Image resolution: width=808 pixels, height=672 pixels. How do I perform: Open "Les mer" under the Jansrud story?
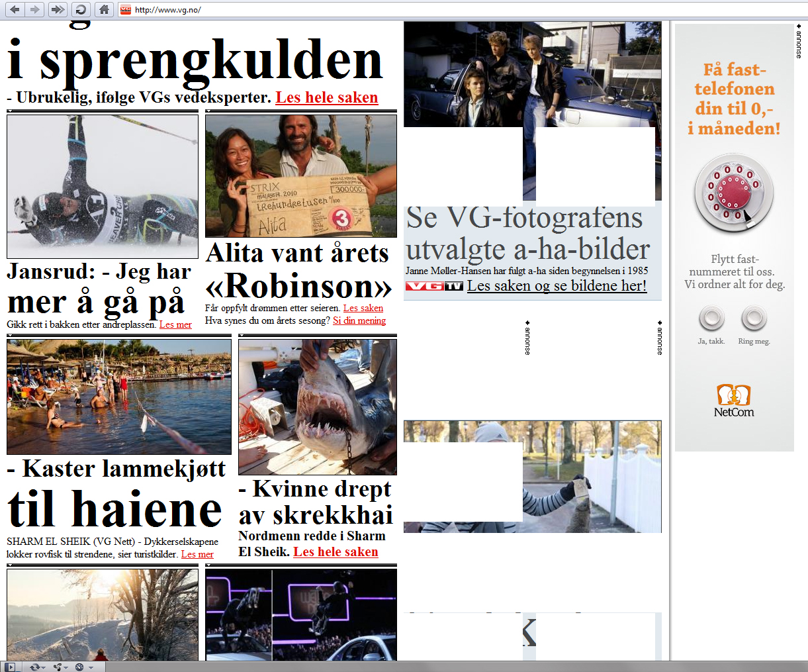click(x=175, y=324)
